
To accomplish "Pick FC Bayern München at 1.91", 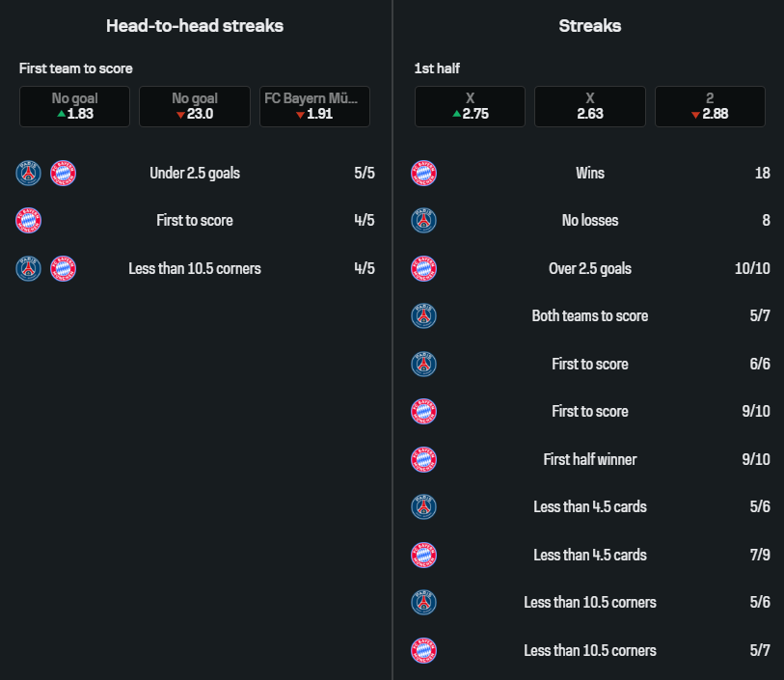I will [x=314, y=106].
